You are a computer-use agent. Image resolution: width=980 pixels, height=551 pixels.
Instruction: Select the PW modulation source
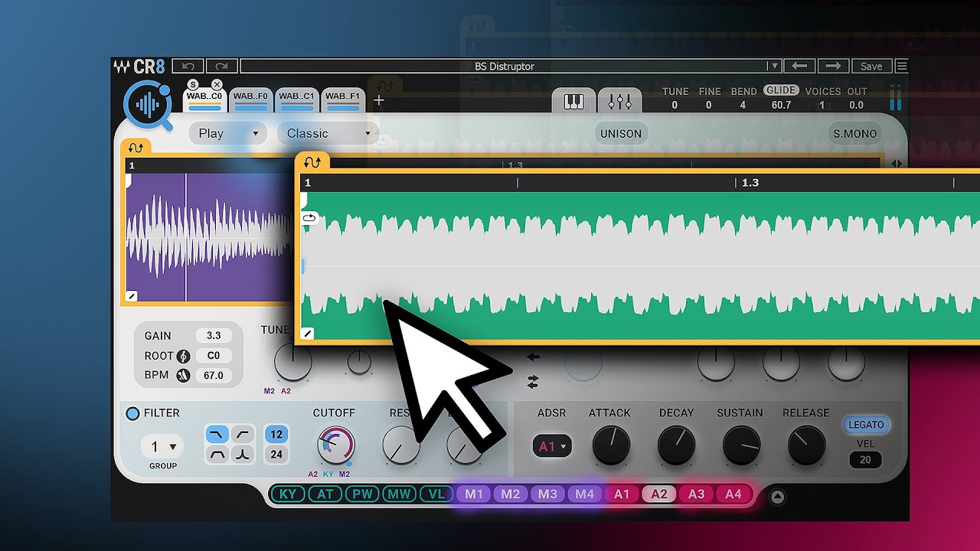point(362,494)
